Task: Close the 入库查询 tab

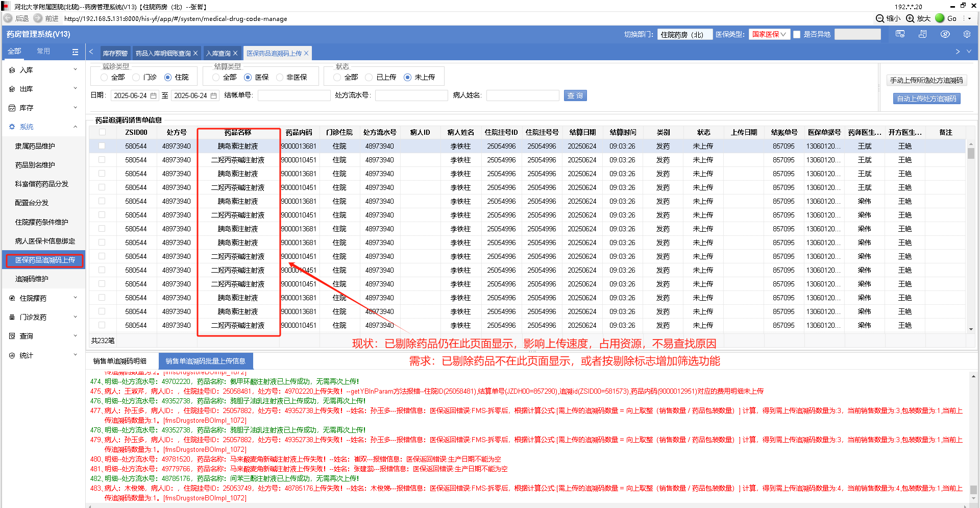Action: 235,53
